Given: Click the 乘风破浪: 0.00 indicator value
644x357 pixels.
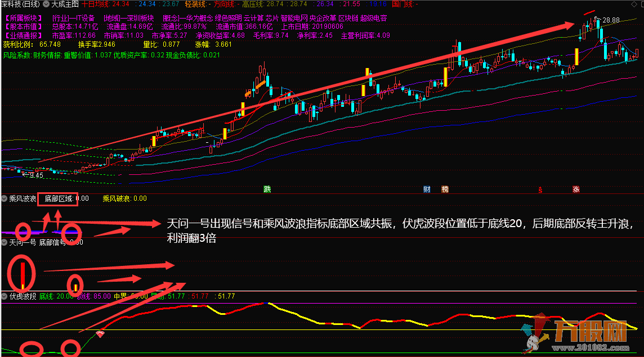Looking at the screenshot, I should (124, 198).
